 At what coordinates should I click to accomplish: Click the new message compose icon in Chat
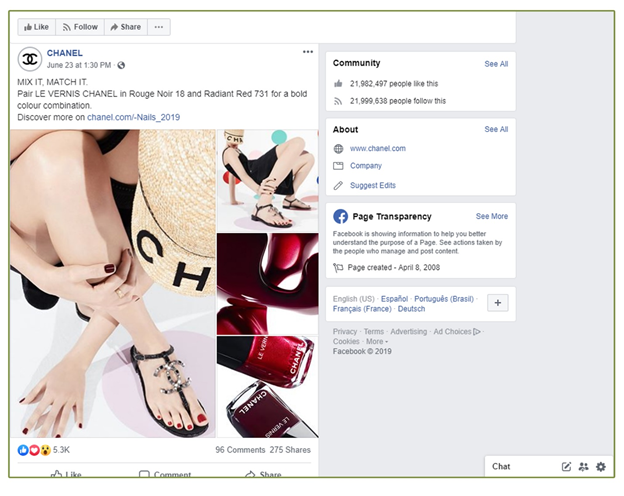tap(566, 467)
